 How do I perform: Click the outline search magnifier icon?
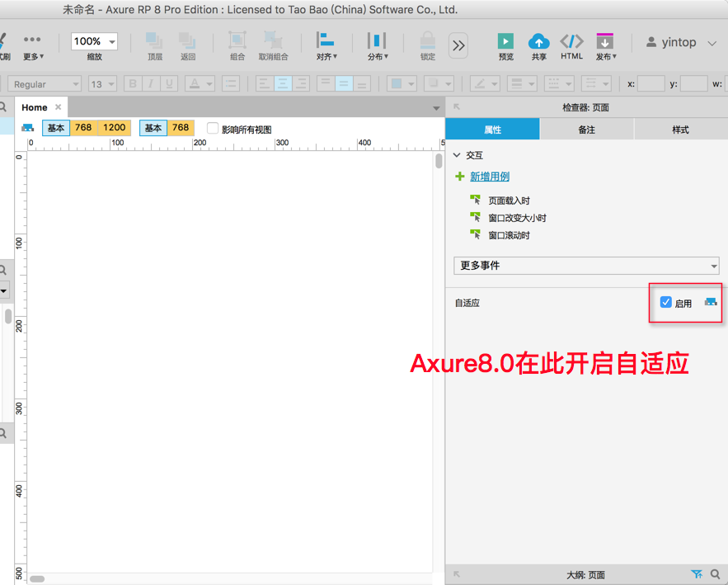click(715, 574)
